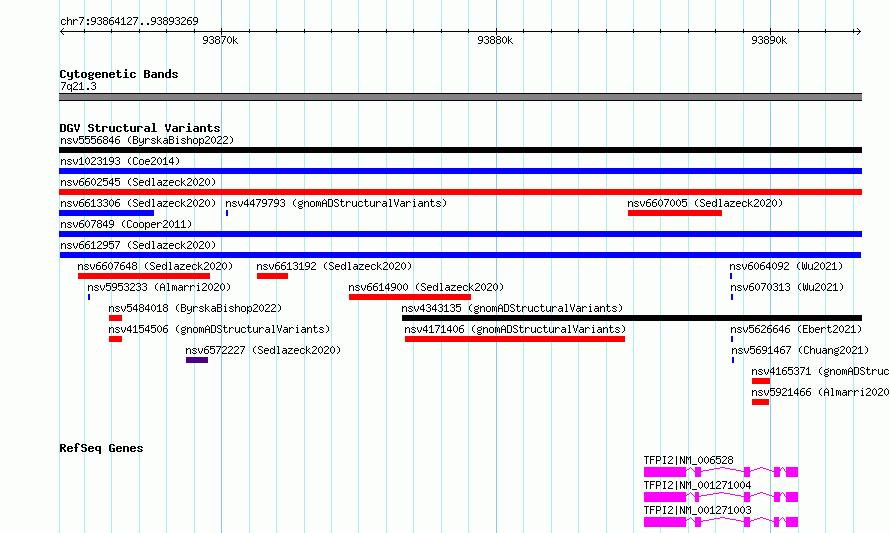Click the nsv6602545 (Sedlazeck2020) label
The image size is (890, 533).
(x=138, y=182)
